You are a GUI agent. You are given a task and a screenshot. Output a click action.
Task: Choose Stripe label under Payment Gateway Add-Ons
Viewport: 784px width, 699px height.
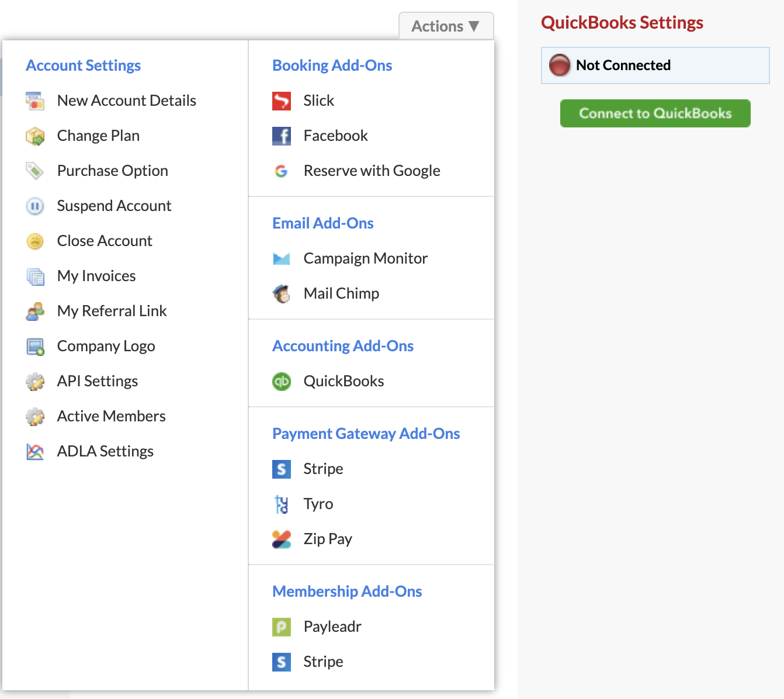324,469
